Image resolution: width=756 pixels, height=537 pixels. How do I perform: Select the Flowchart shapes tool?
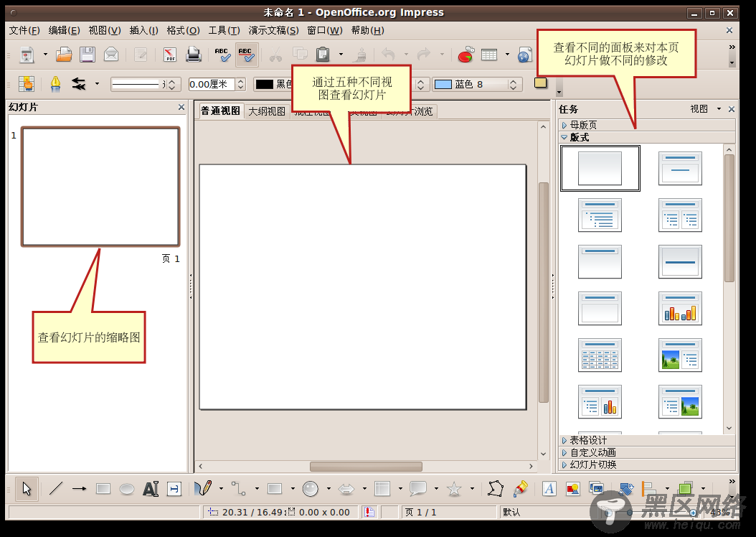pos(382,489)
